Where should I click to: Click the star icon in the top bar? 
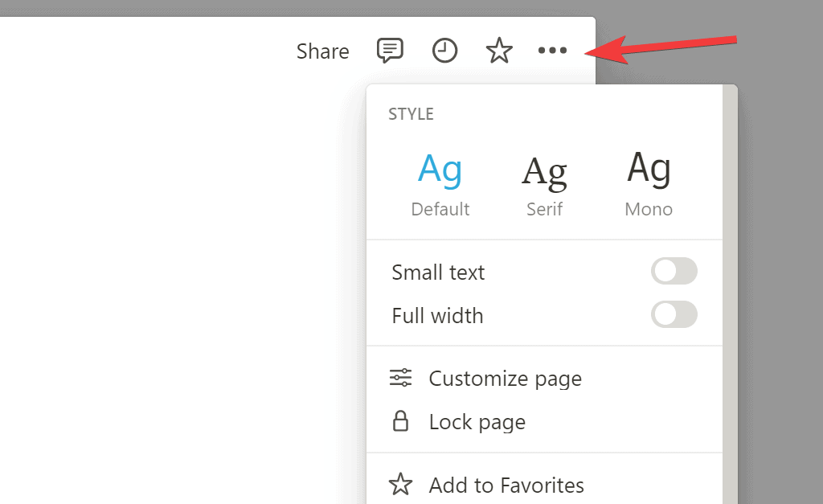(x=499, y=51)
